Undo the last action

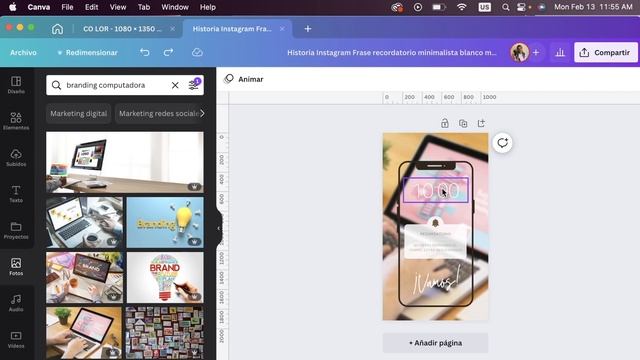click(144, 52)
